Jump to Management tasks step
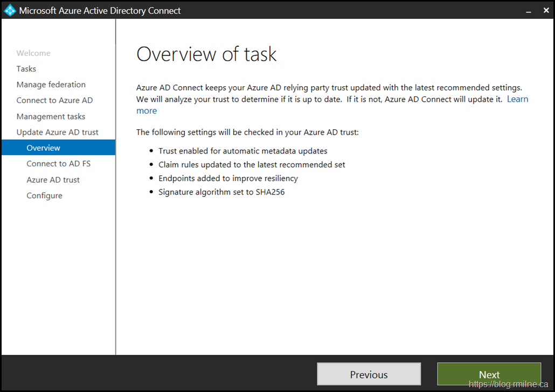The width and height of the screenshot is (555, 392). [x=51, y=116]
